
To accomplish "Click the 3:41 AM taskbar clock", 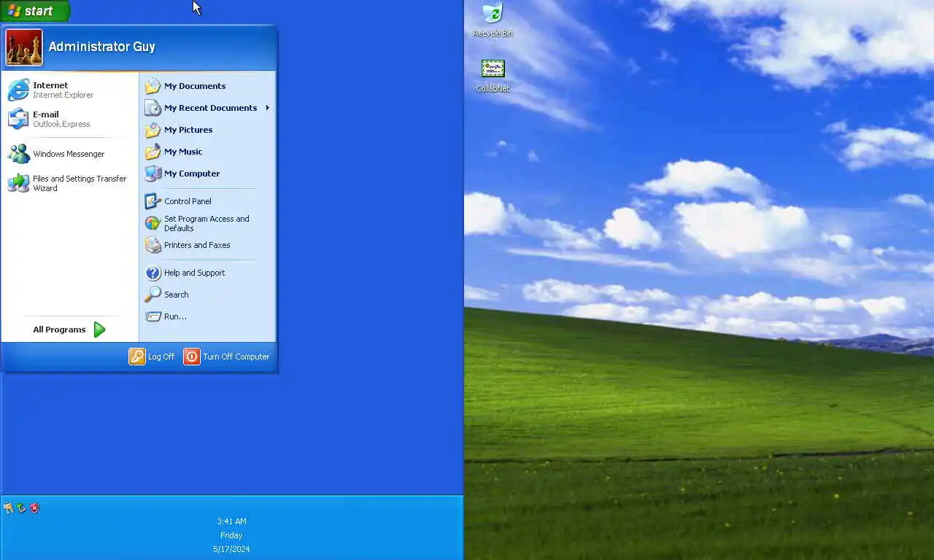I will point(231,521).
